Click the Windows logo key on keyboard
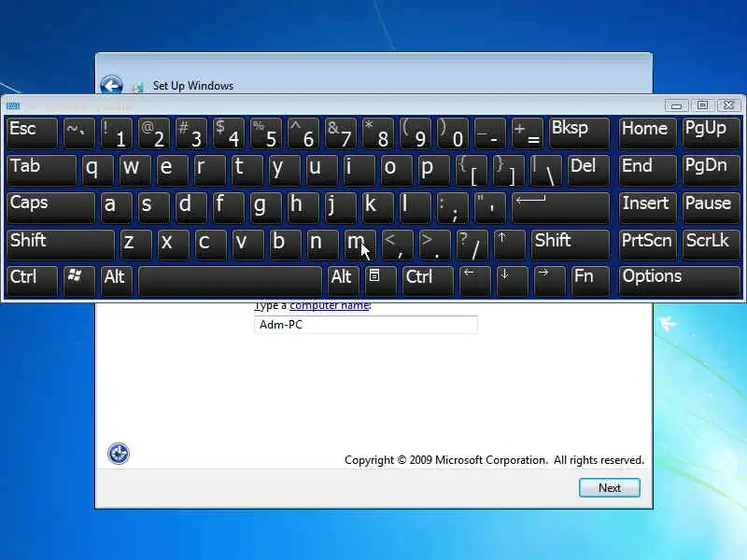The image size is (747, 560). 78,281
